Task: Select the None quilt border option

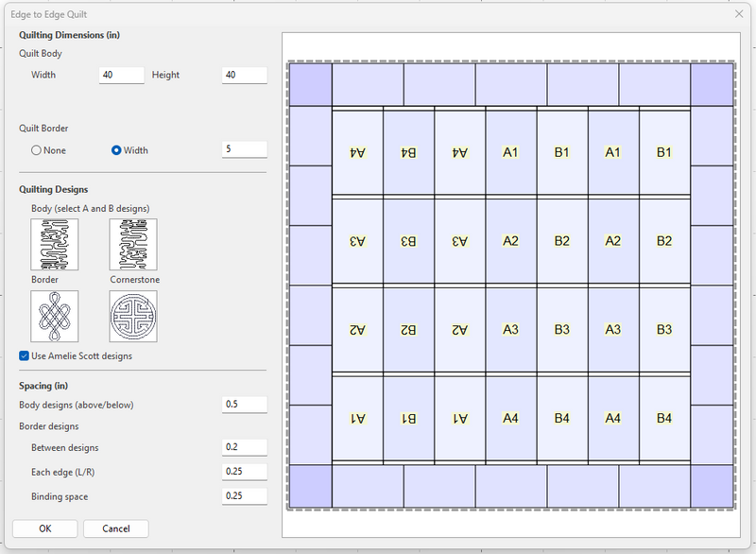Action: pyautogui.click(x=37, y=150)
